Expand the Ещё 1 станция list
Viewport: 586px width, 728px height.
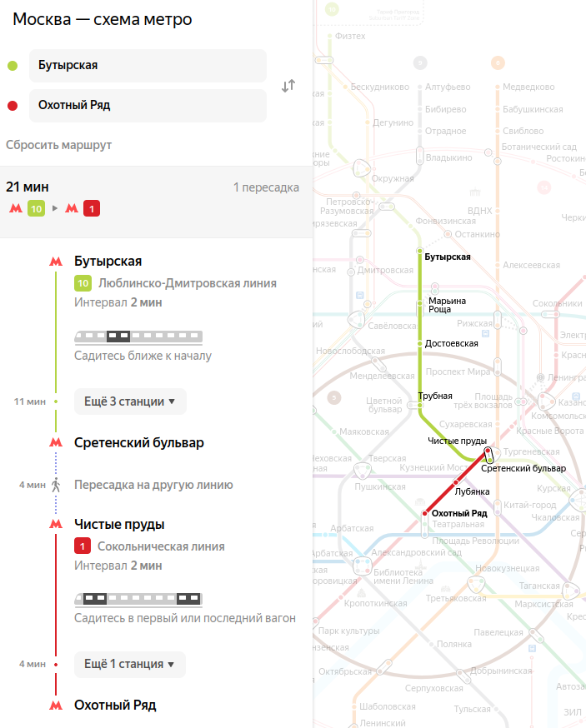pos(130,665)
